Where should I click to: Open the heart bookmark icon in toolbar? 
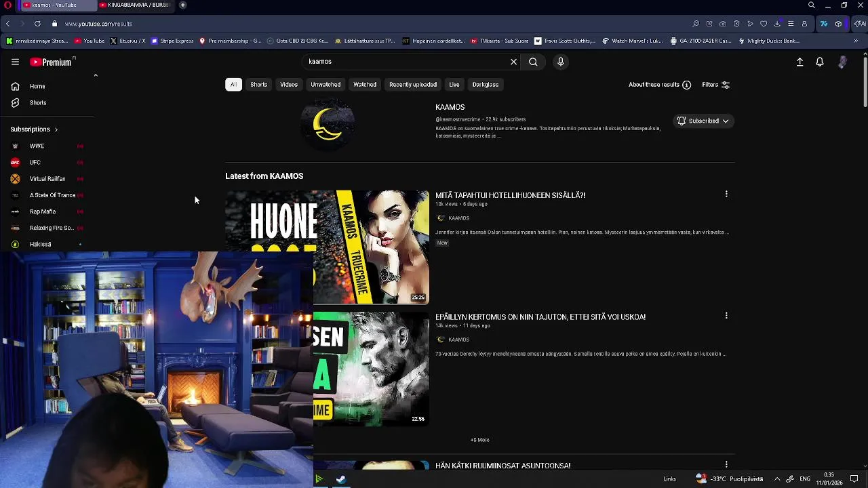point(764,24)
